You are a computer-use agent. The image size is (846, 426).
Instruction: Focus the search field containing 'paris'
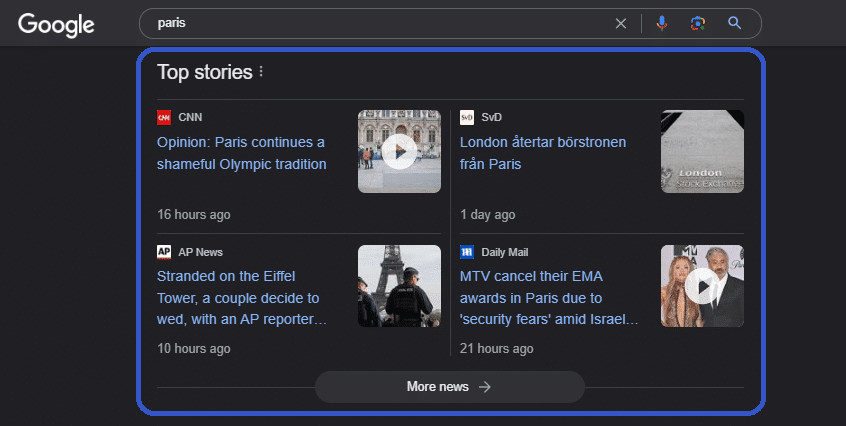[x=370, y=23]
